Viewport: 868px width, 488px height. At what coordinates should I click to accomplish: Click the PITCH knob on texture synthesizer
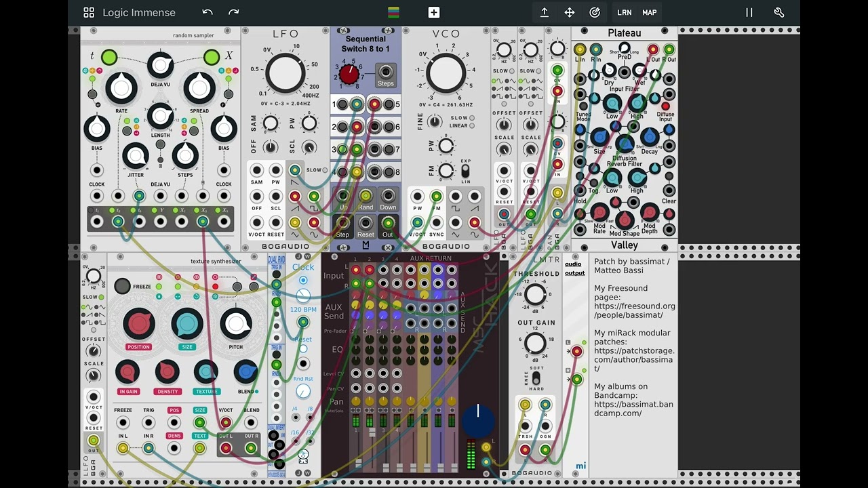236,324
